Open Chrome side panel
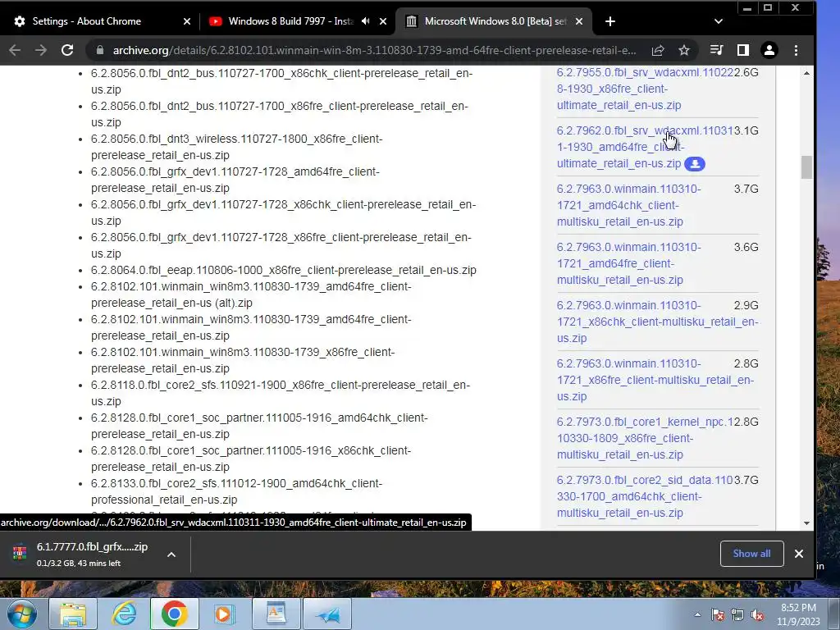Image resolution: width=840 pixels, height=630 pixels. (743, 50)
